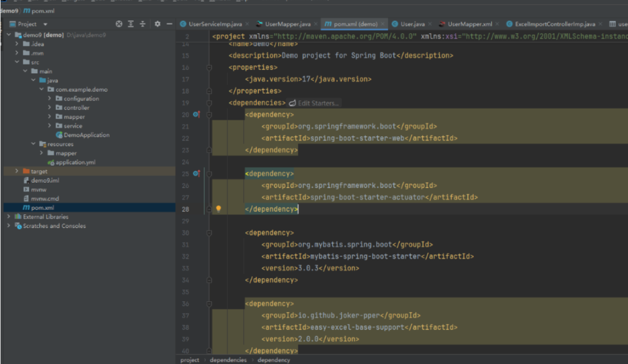Switch to the UserServiceImp.java tab
Screen dimensions: 628x364
tap(215, 24)
